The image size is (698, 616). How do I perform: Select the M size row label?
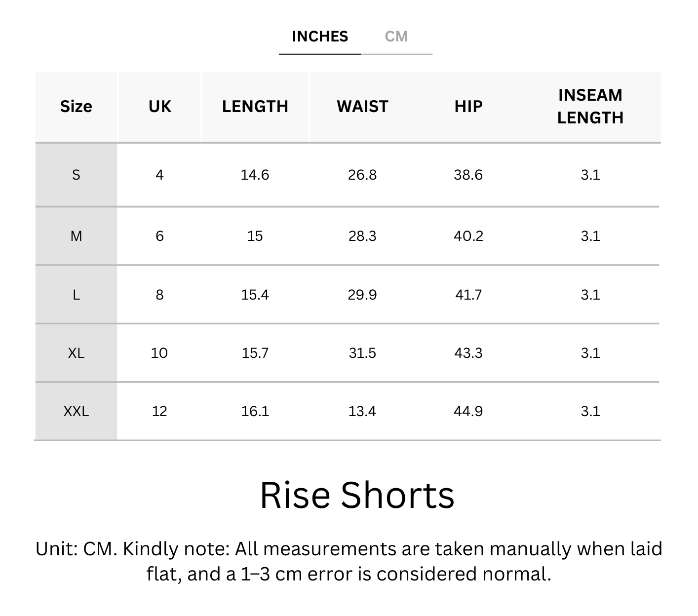tap(76, 236)
